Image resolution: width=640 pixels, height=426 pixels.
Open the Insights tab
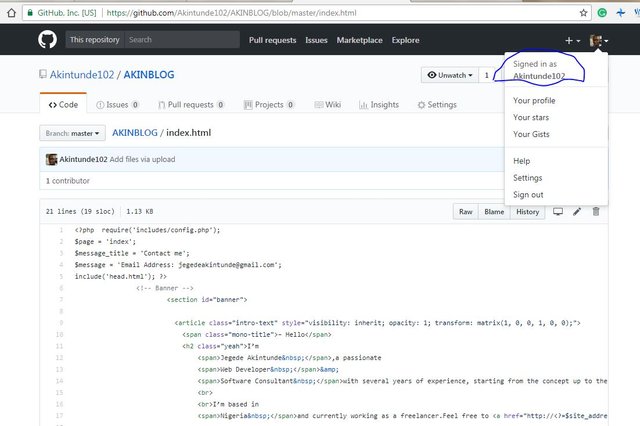point(379,105)
